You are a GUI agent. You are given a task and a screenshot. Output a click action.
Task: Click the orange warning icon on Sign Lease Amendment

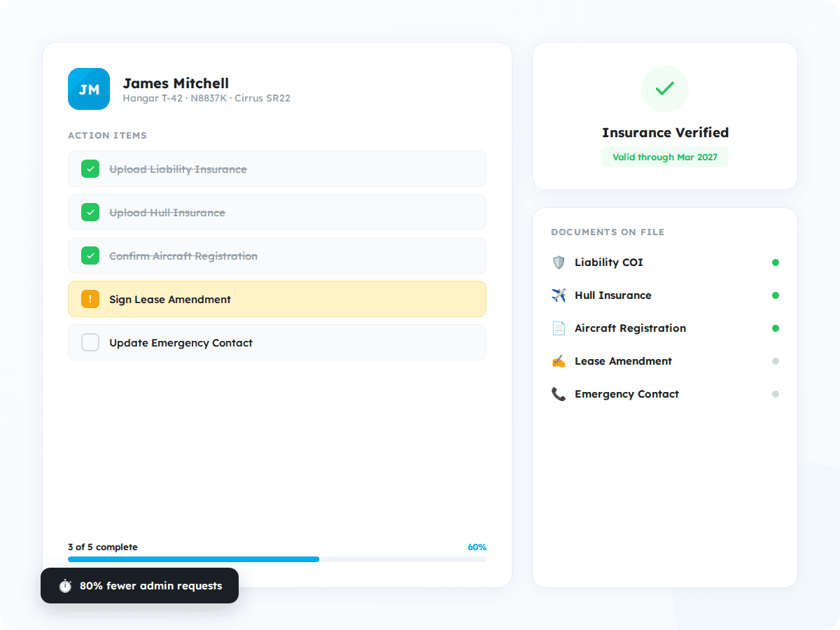coord(90,299)
